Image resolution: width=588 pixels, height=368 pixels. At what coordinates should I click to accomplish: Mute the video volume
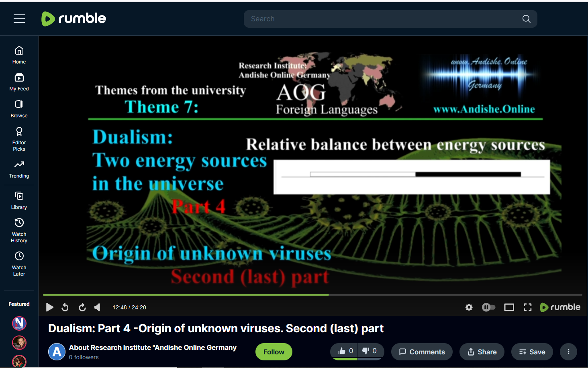98,307
